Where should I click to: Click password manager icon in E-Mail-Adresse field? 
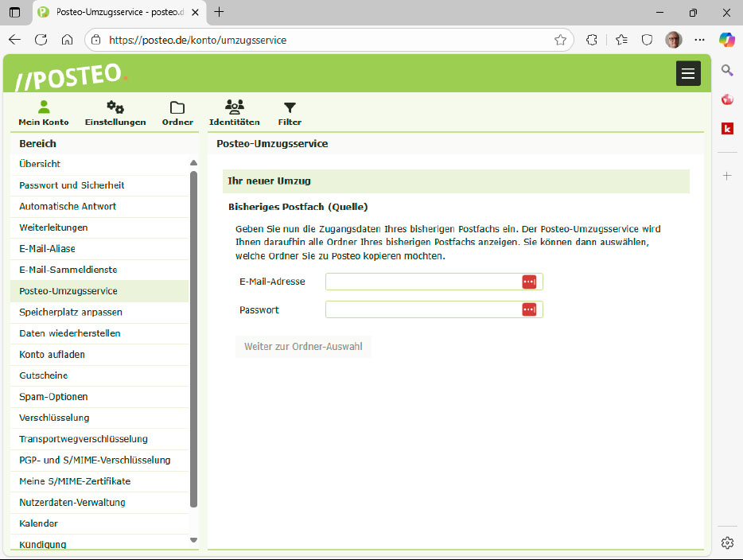coord(529,282)
